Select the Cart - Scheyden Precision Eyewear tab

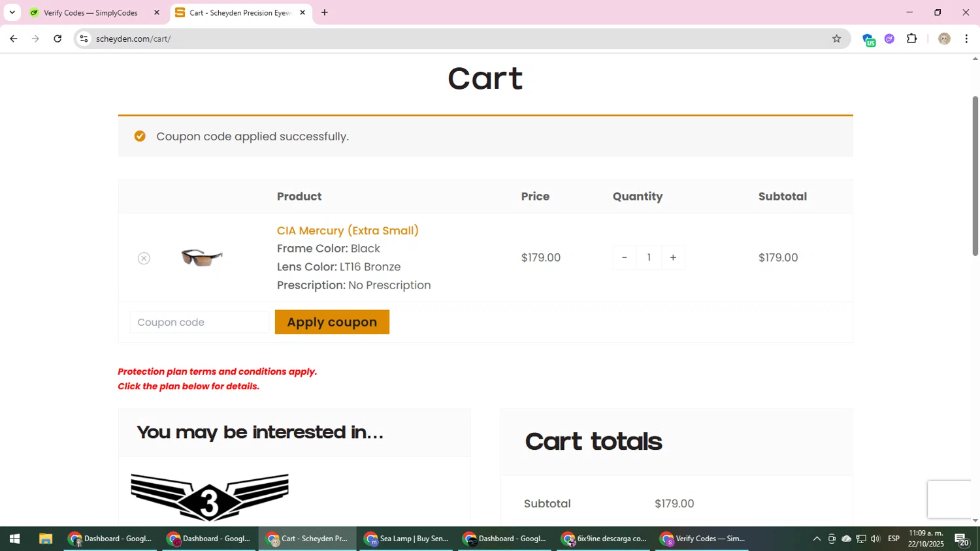click(240, 12)
